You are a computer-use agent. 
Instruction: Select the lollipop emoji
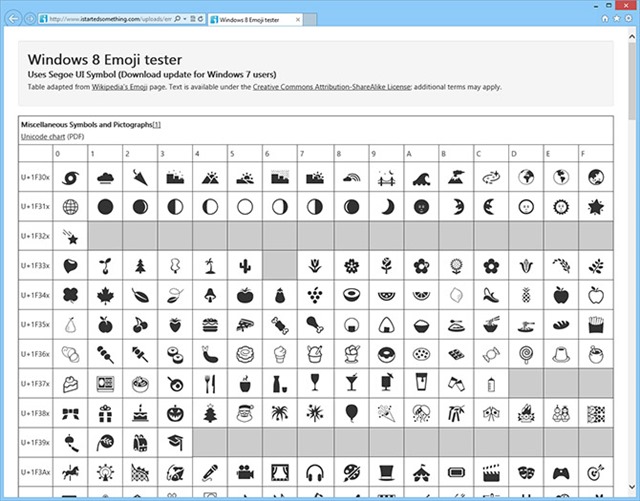tap(526, 355)
